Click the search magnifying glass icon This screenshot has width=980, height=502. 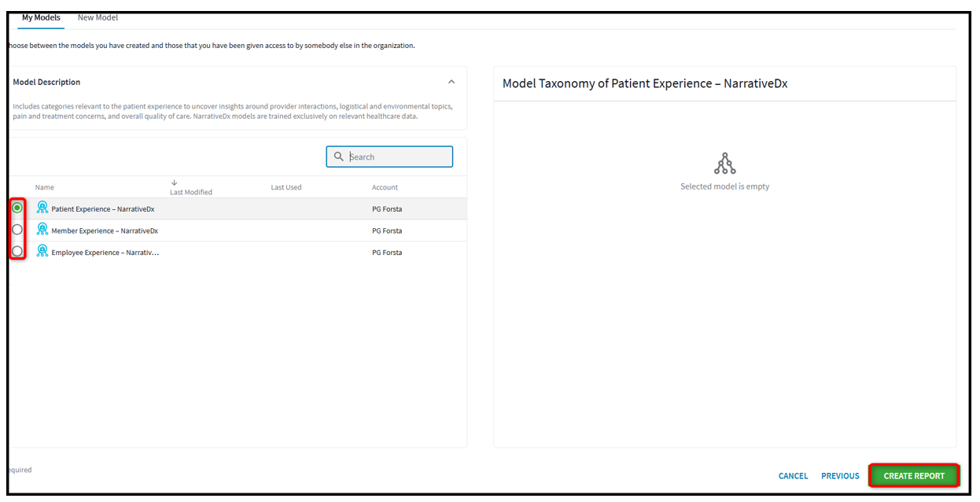tap(338, 156)
